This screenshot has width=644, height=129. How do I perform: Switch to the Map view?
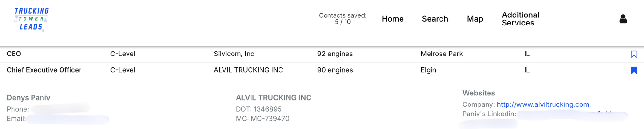[475, 19]
